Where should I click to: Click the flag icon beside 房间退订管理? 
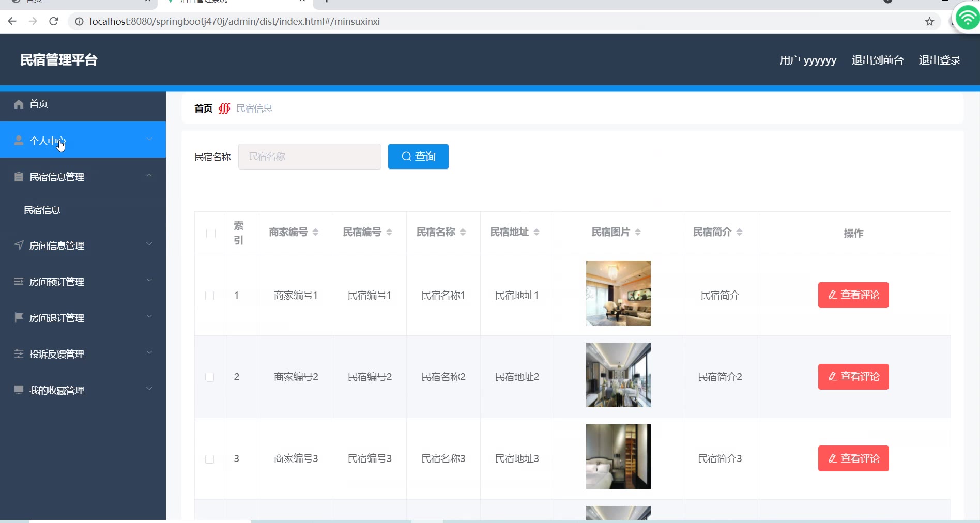pyautogui.click(x=19, y=317)
